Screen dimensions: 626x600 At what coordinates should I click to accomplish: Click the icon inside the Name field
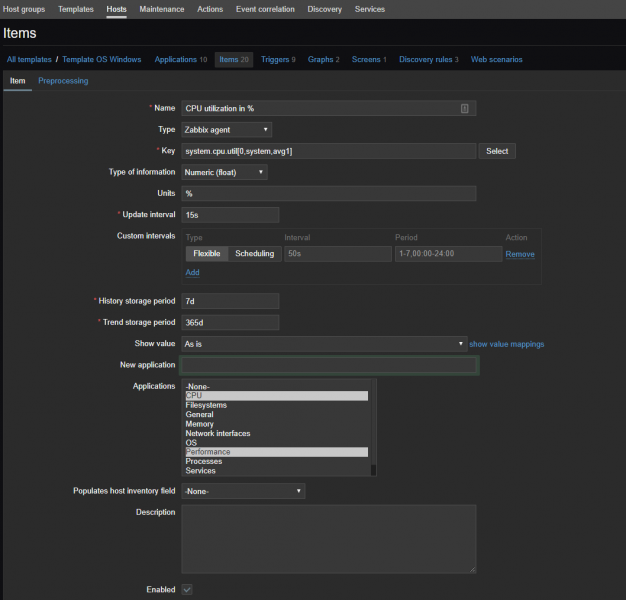pos(464,108)
